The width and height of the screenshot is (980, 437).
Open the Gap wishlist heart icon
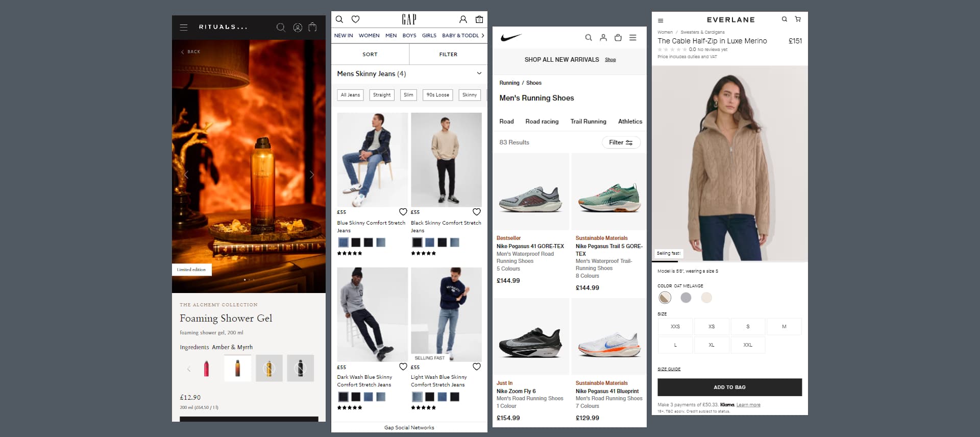tap(356, 19)
